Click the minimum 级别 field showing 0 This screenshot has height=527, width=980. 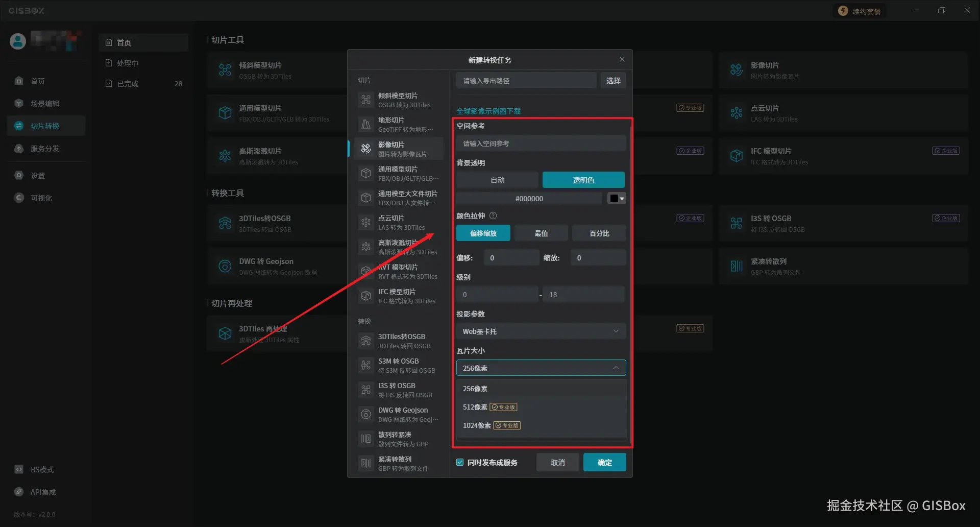click(497, 295)
